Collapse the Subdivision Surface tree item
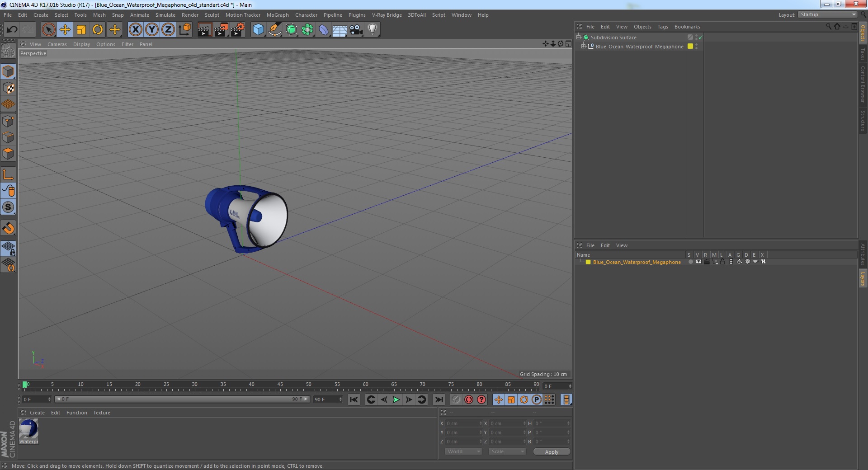This screenshot has width=868, height=470. click(x=578, y=37)
